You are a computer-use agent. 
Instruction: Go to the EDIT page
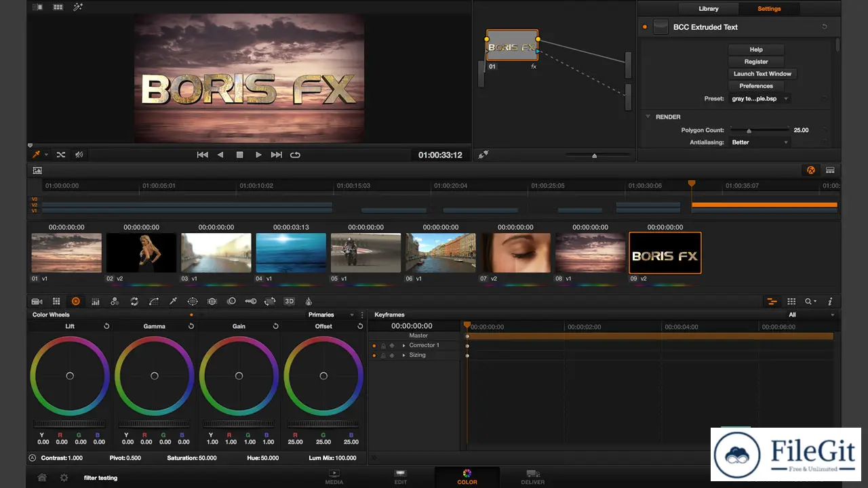coord(400,477)
